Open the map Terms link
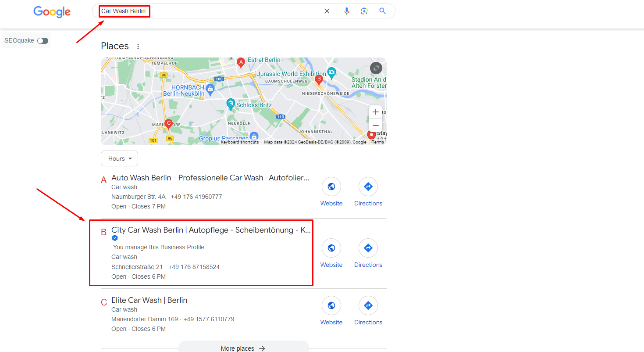Image resolution: width=644 pixels, height=352 pixels. [x=378, y=142]
